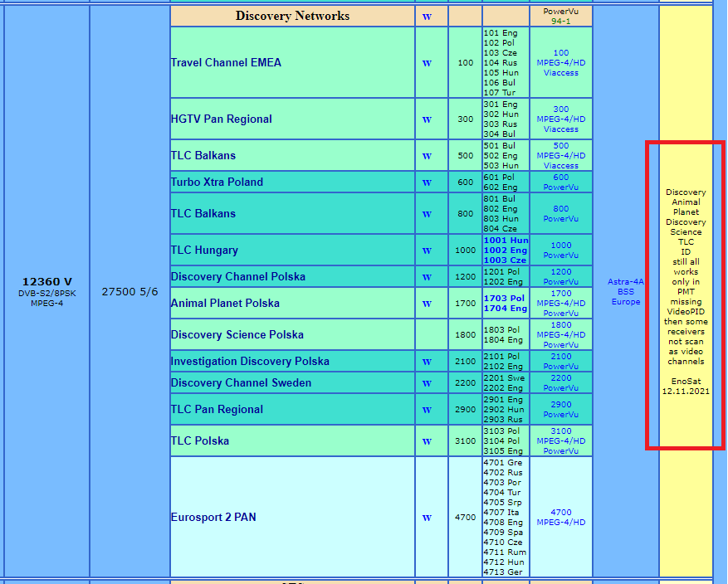The width and height of the screenshot is (728, 584).
Task: Open the TLC Polska channel link
Action: [x=200, y=440]
